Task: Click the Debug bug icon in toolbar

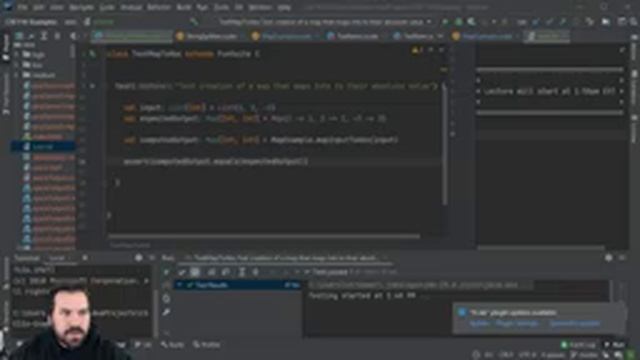Action: pyautogui.click(x=458, y=22)
